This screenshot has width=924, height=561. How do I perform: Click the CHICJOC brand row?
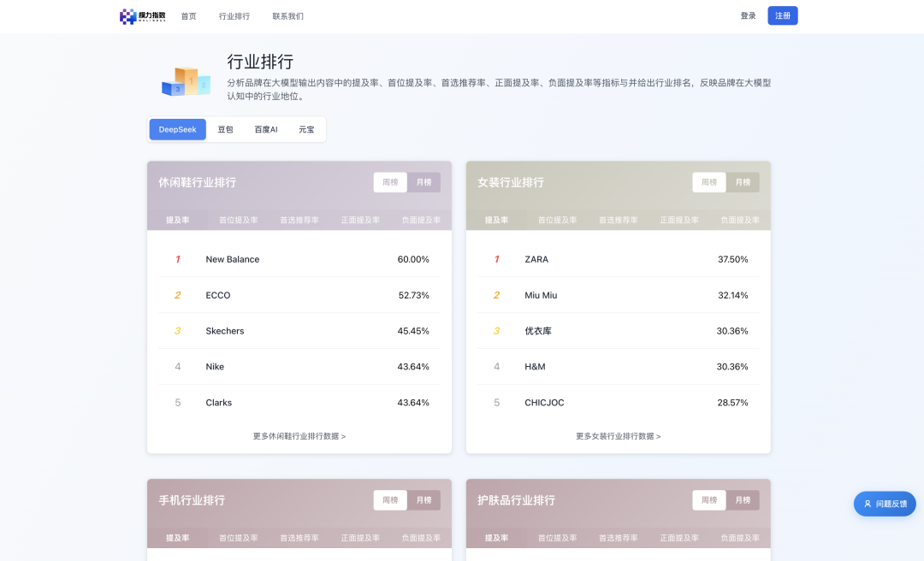point(619,403)
